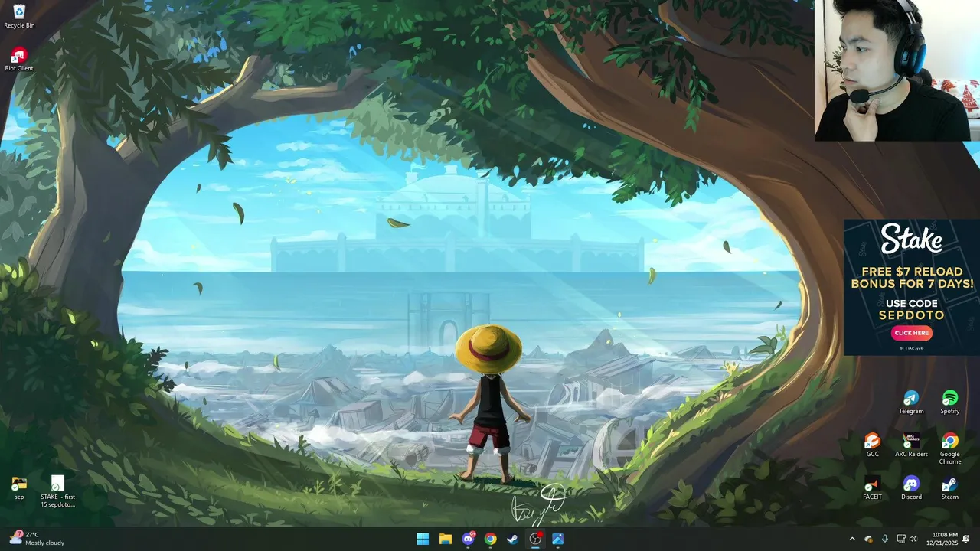Screen dimensions: 980x551
Task: Select the Riot Client desktop shortcut
Action: click(19, 59)
